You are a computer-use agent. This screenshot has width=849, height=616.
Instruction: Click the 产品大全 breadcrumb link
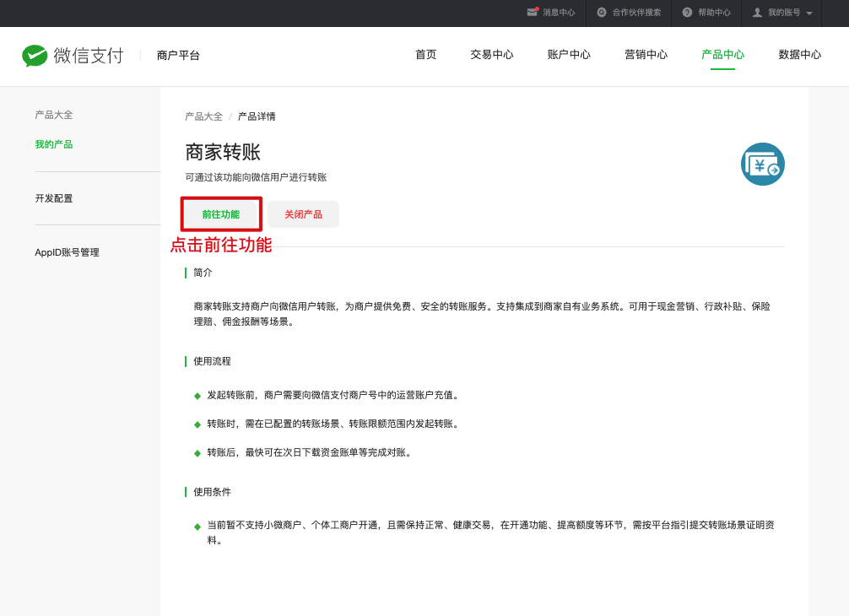point(203,116)
